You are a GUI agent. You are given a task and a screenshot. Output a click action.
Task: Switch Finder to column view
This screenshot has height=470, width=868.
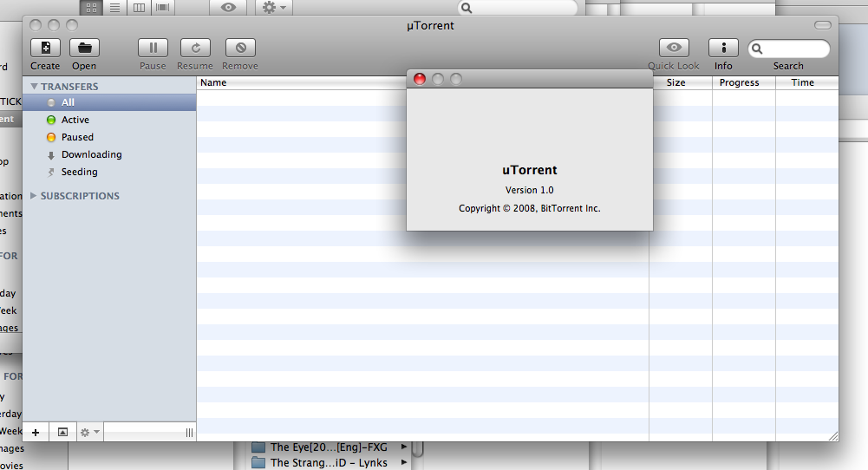click(x=139, y=8)
